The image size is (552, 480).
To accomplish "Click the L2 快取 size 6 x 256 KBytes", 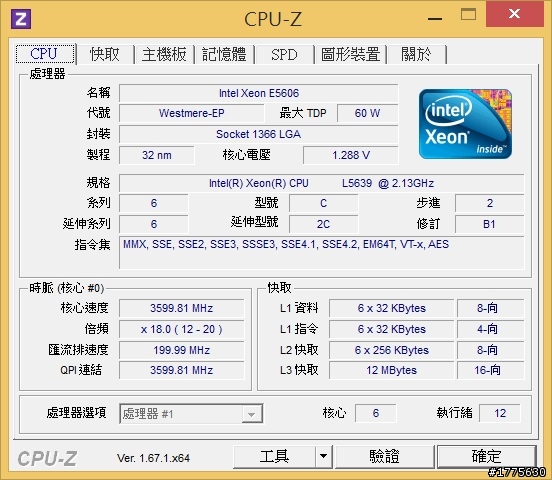I will tap(392, 350).
